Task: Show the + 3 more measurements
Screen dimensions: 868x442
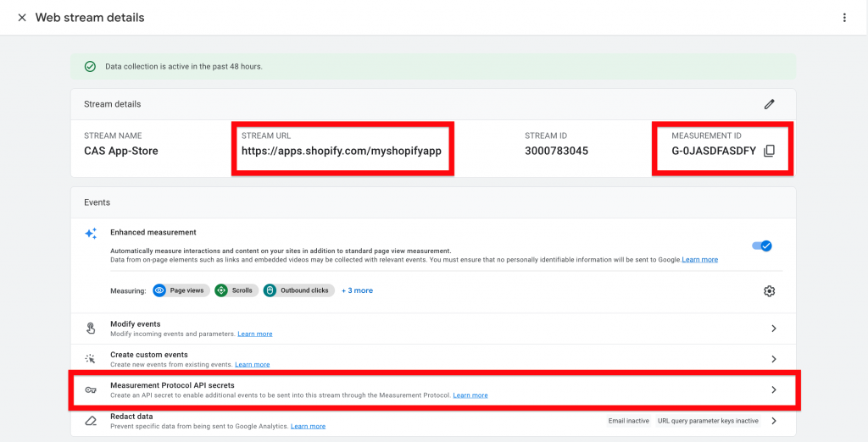Action: click(x=357, y=290)
